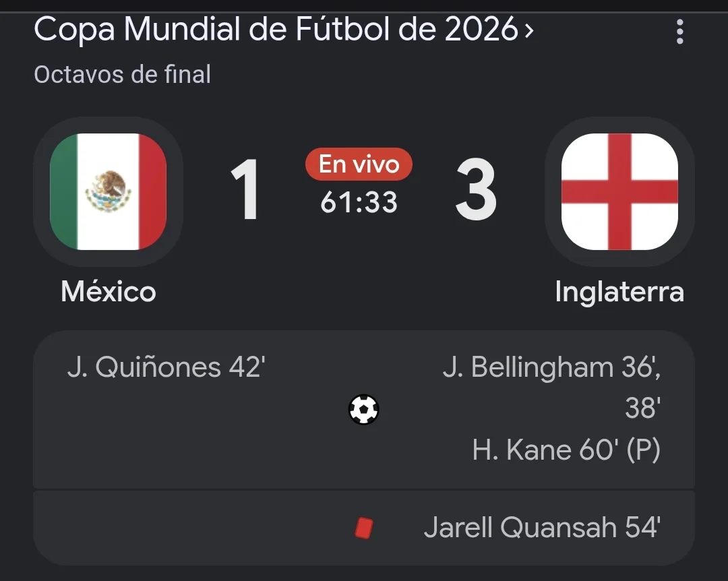
Task: Click the red card icon
Action: point(364,528)
